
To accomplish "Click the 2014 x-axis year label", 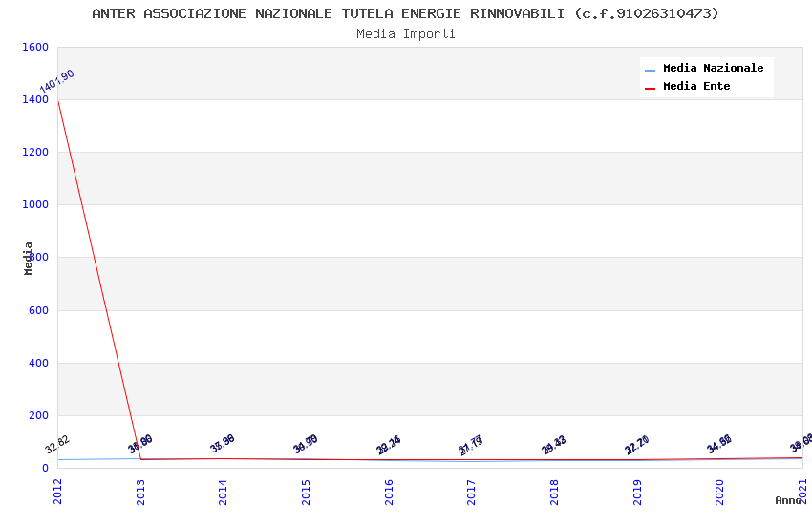I will tap(223, 492).
